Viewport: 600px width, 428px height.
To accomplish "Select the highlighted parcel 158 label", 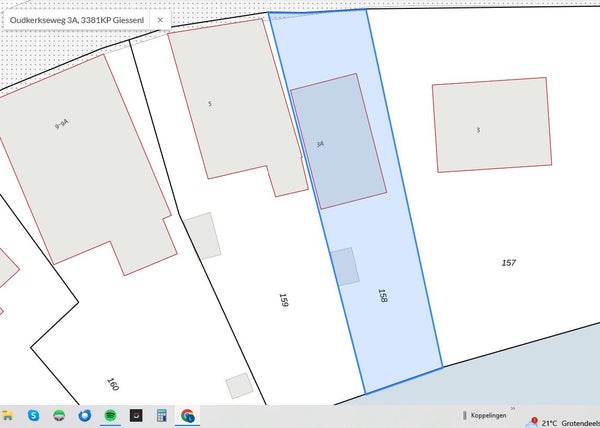I will point(382,296).
